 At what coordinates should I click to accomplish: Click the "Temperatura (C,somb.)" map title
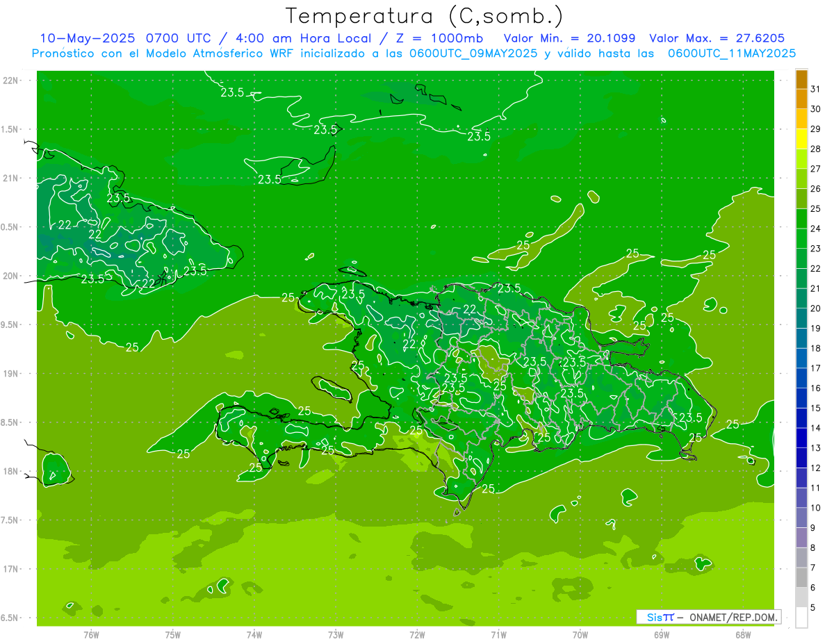[425, 16]
